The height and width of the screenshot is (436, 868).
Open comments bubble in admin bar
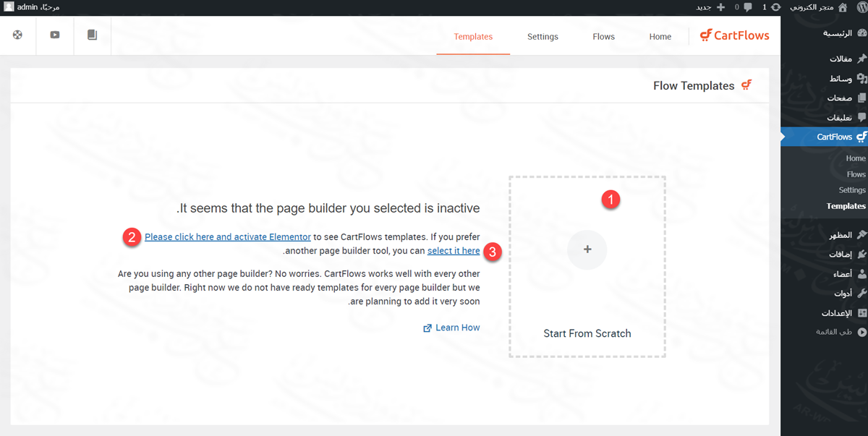pyautogui.click(x=747, y=7)
